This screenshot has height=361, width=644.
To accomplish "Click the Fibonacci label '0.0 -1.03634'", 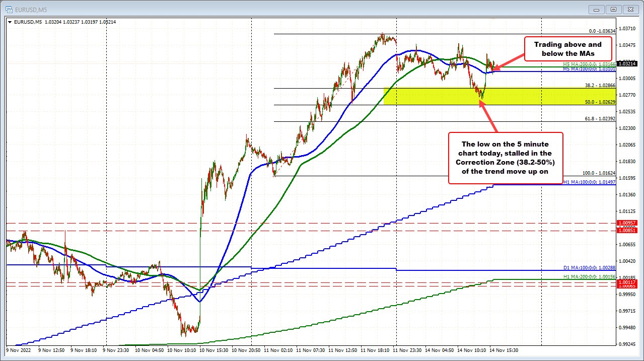I will point(602,31).
